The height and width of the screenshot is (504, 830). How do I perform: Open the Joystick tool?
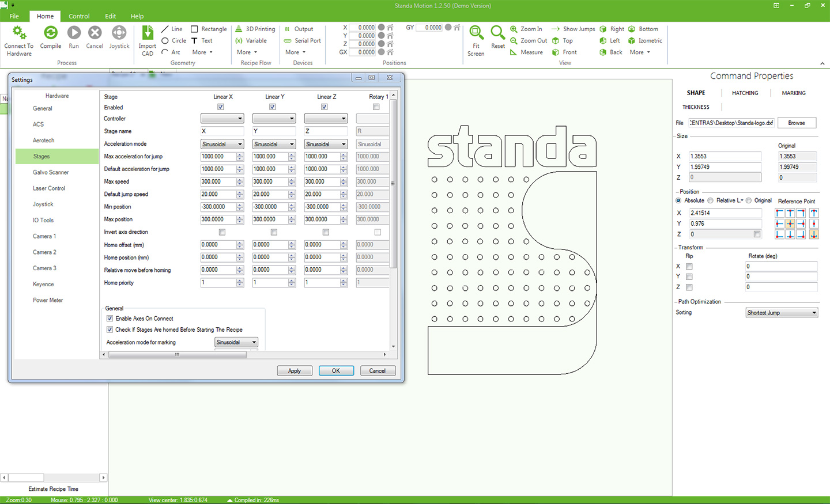click(x=119, y=33)
